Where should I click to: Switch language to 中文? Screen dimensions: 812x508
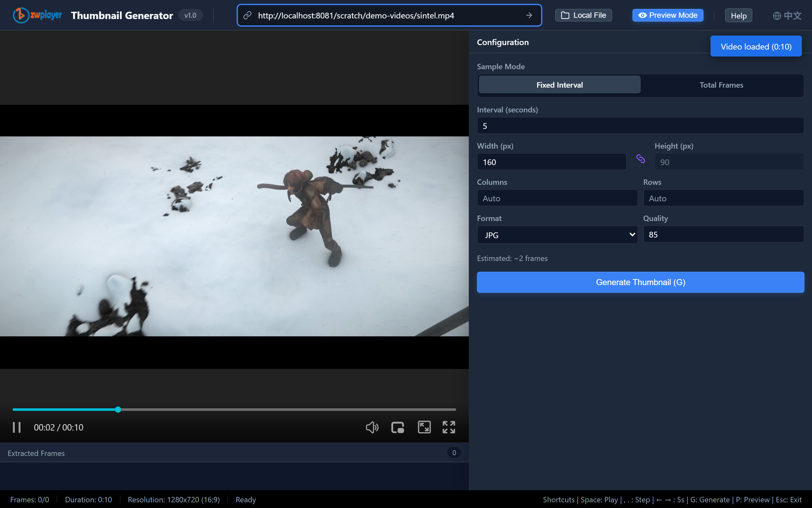pyautogui.click(x=787, y=16)
